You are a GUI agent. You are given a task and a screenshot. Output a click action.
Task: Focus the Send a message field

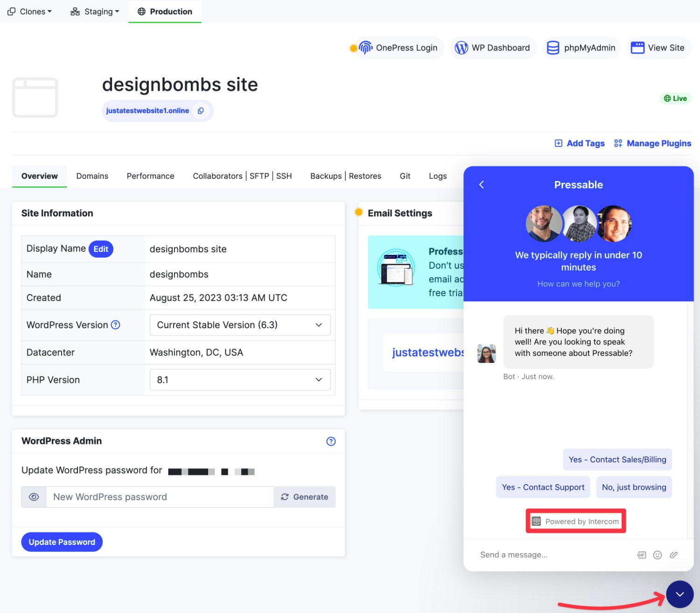click(553, 555)
